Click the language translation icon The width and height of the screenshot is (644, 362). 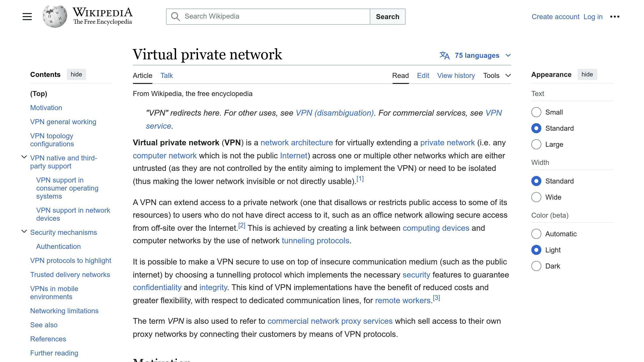click(x=445, y=55)
